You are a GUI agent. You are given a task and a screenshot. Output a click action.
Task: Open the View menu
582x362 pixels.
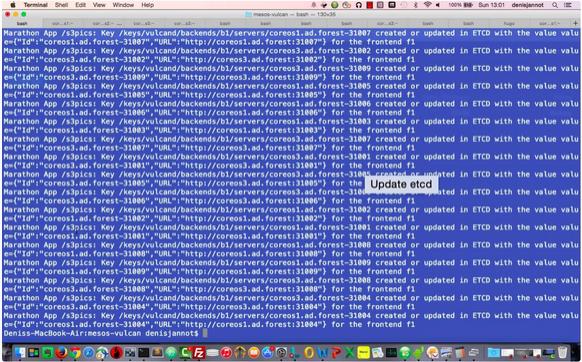coord(99,5)
